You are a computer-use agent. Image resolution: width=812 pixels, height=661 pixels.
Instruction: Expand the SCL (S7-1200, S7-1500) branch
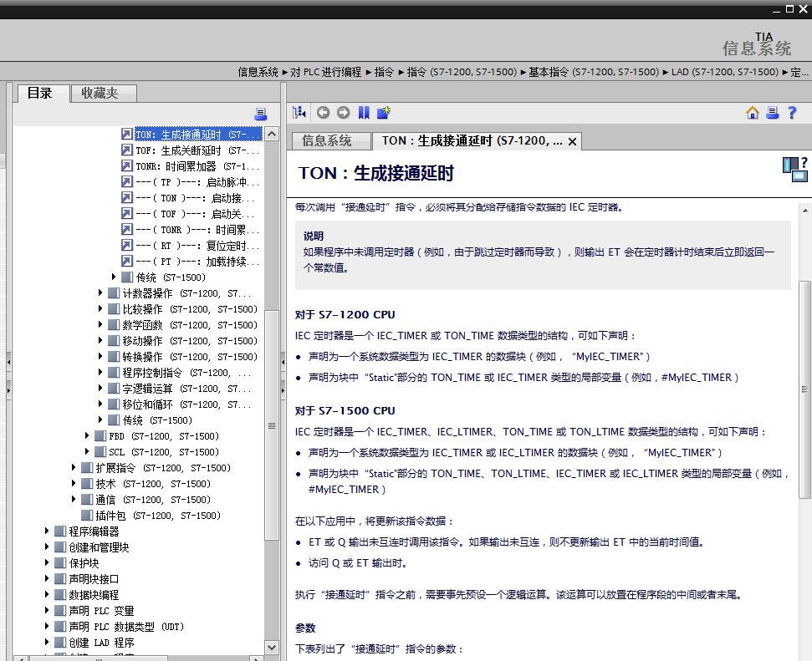click(x=88, y=451)
